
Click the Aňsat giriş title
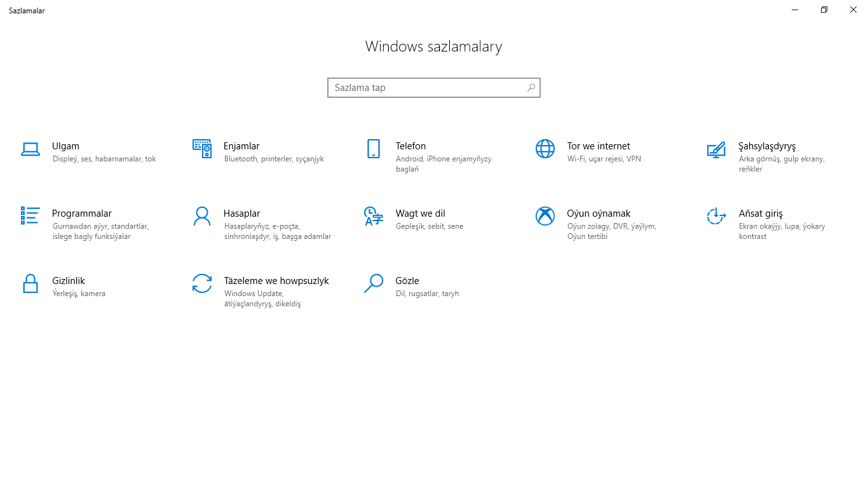(761, 213)
